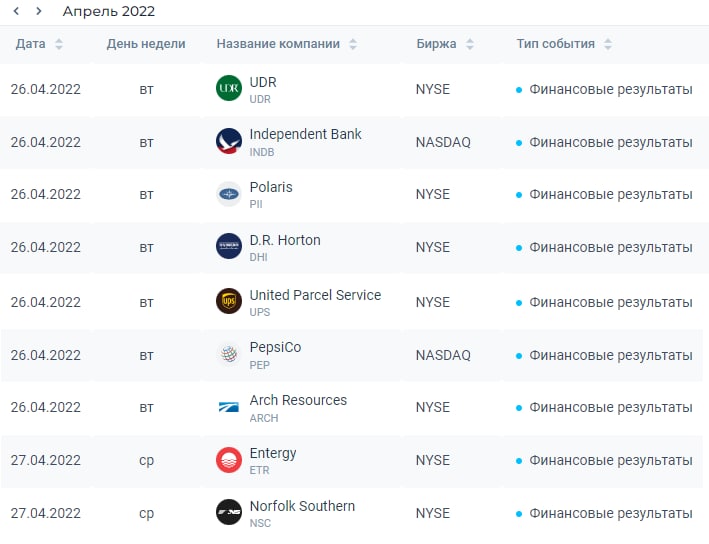709x544 pixels.
Task: Click the День недели column header
Action: coord(146,44)
